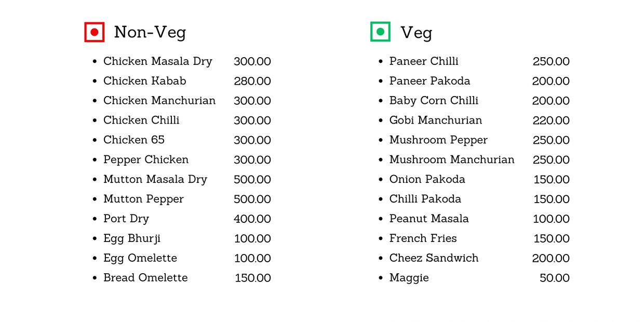Click Baby Corn Chilli item
The height and width of the screenshot is (322, 644).
pos(434,101)
